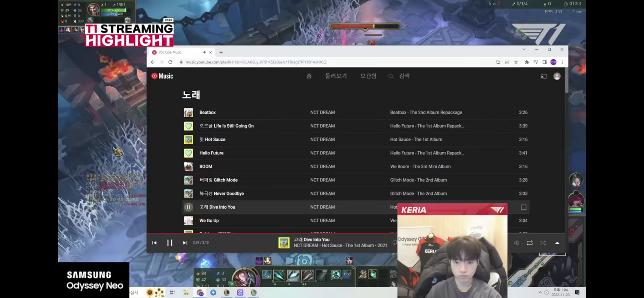This screenshot has width=644, height=298.
Task: Open Task View in the taskbar
Action: 172,293
